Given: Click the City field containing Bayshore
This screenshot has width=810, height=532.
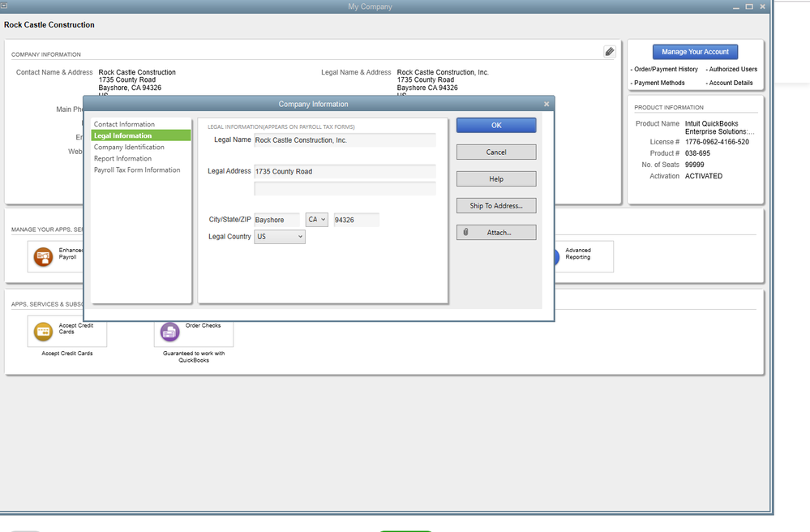Looking at the screenshot, I should coord(276,220).
